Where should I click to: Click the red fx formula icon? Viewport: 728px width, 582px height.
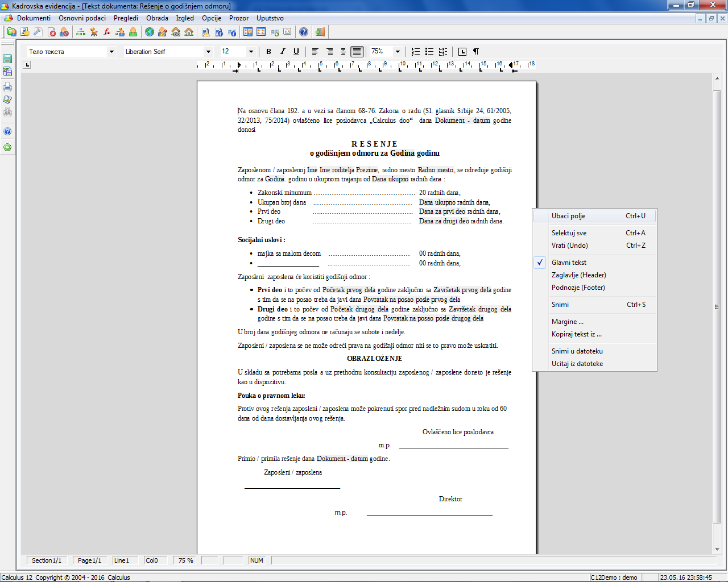[107, 32]
